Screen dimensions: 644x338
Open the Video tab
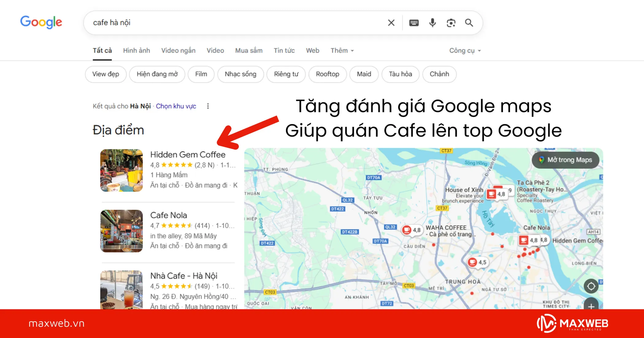click(x=215, y=51)
